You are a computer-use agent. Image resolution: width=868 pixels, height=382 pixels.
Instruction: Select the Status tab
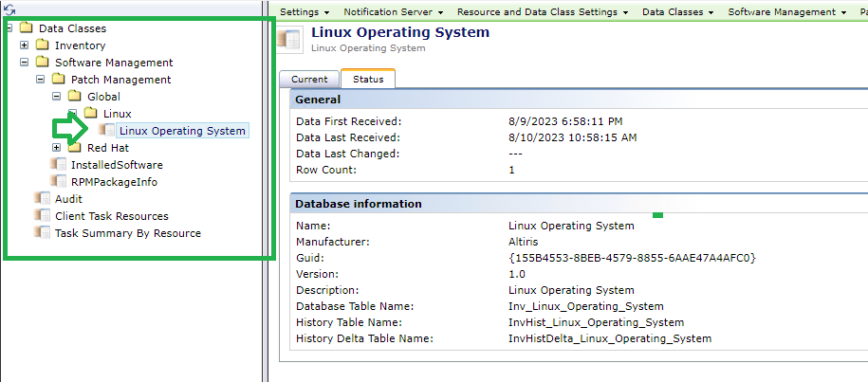[x=368, y=80]
